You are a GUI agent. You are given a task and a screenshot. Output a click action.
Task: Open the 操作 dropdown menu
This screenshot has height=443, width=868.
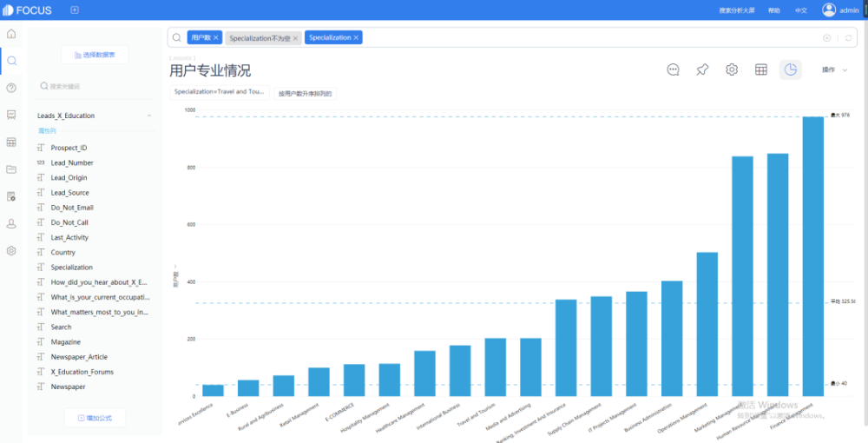point(834,70)
